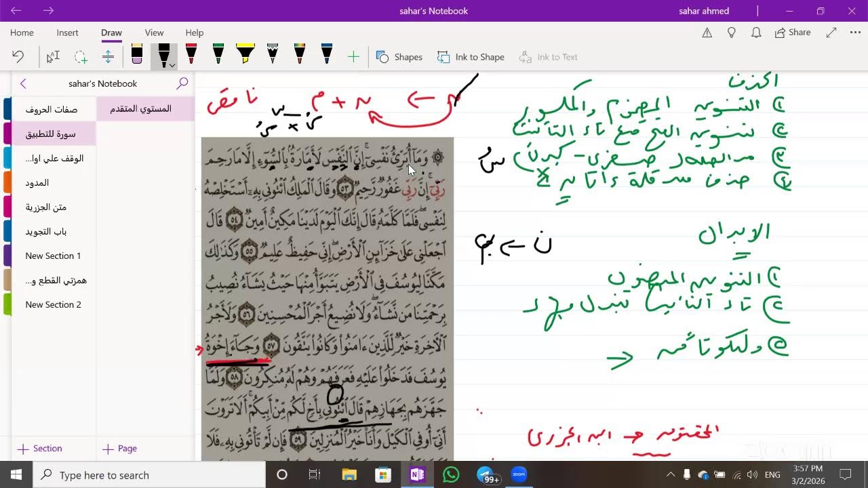The height and width of the screenshot is (488, 868).
Task: Select the dark blue pen
Action: [x=327, y=55]
